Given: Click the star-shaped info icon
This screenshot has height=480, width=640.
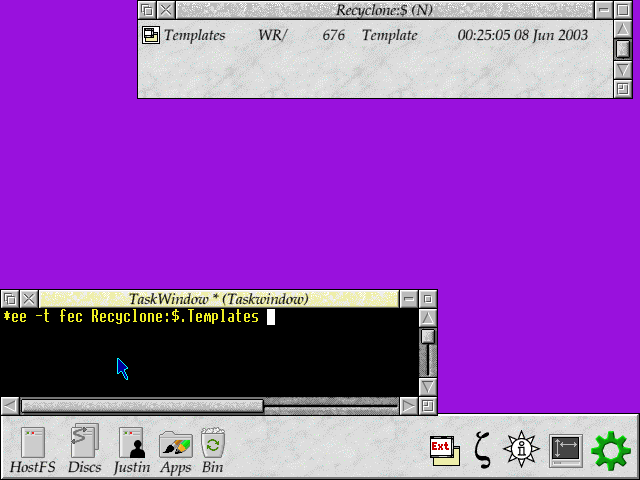Looking at the screenshot, I should pos(522,449).
